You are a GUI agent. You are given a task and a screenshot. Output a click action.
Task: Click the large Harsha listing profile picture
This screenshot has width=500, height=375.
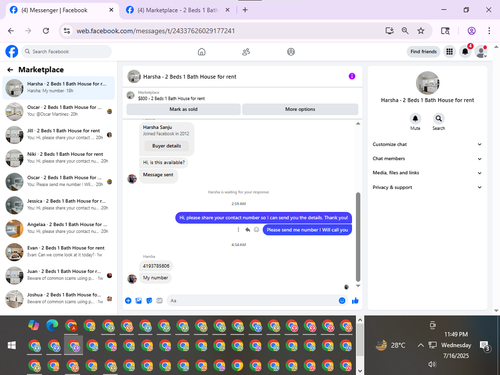click(x=428, y=83)
